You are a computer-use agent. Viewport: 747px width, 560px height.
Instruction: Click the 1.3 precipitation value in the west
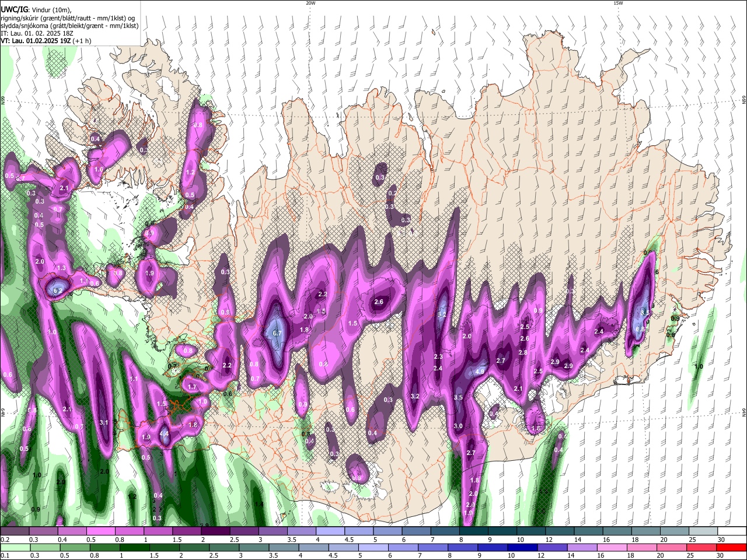[61, 268]
